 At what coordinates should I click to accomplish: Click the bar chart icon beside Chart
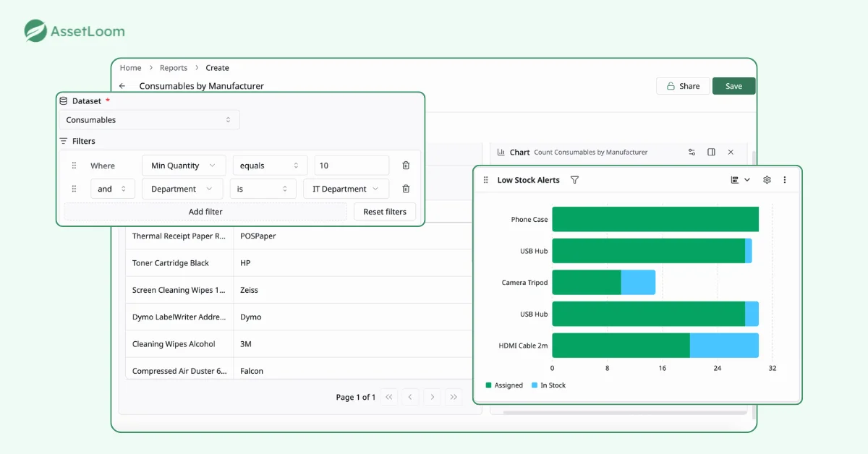[x=501, y=152]
